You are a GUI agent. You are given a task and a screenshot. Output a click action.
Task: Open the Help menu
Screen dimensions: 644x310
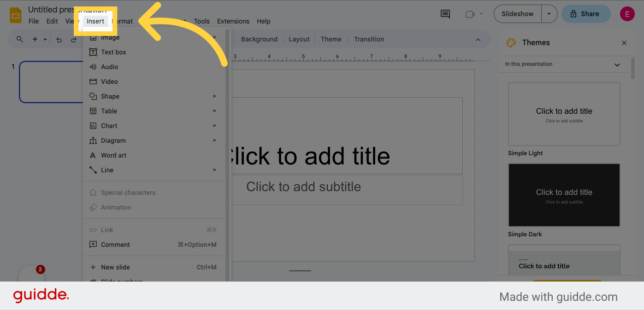[x=264, y=21]
